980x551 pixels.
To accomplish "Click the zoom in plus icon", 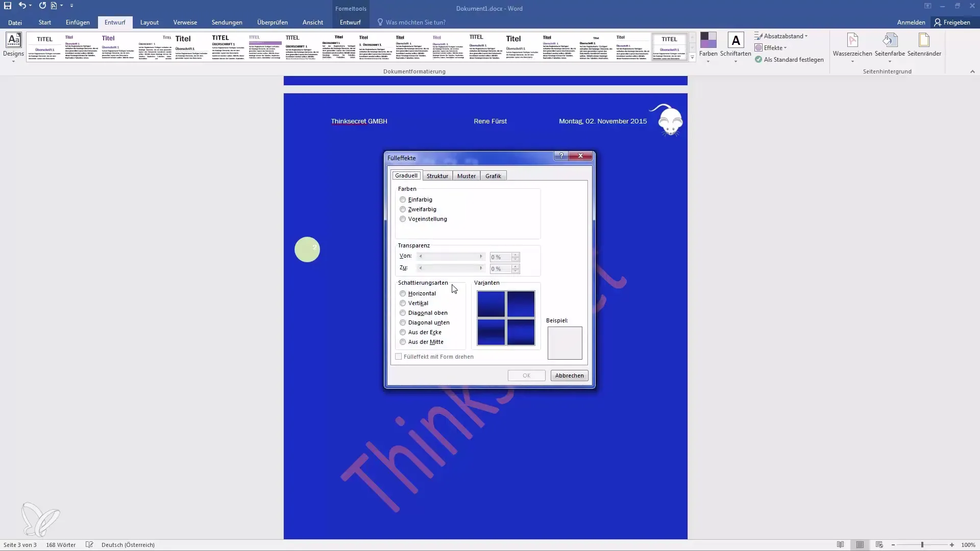I will coord(951,545).
